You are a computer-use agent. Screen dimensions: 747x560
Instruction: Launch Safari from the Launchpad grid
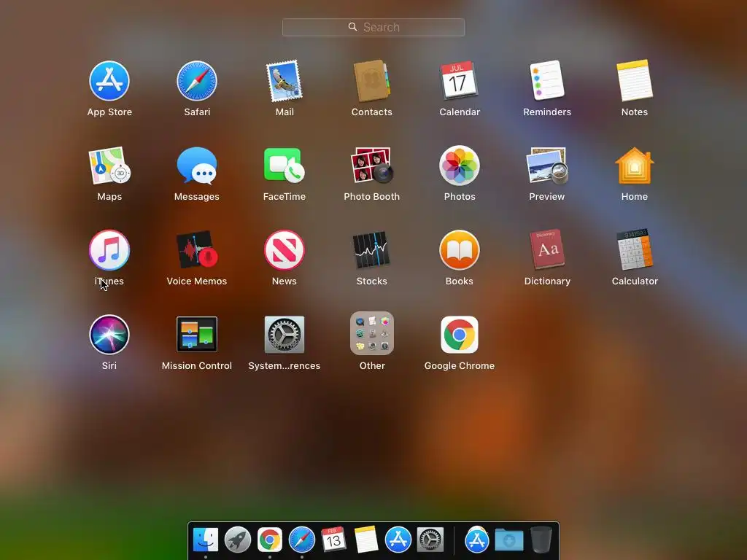point(197,81)
